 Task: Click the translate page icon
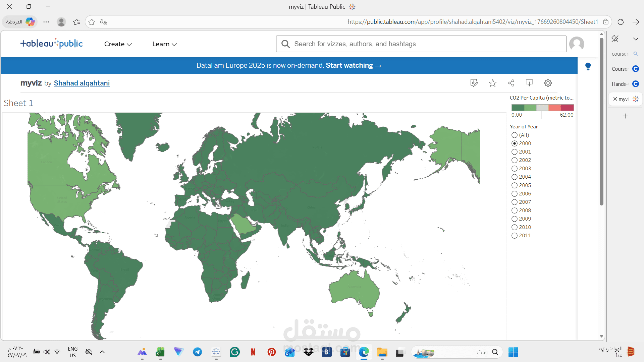[104, 22]
